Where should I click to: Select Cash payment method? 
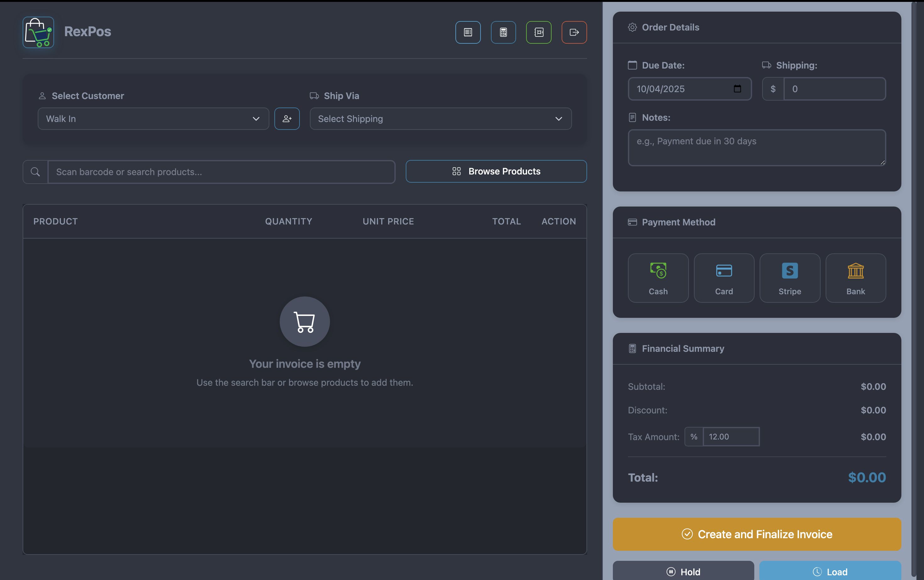click(x=658, y=278)
